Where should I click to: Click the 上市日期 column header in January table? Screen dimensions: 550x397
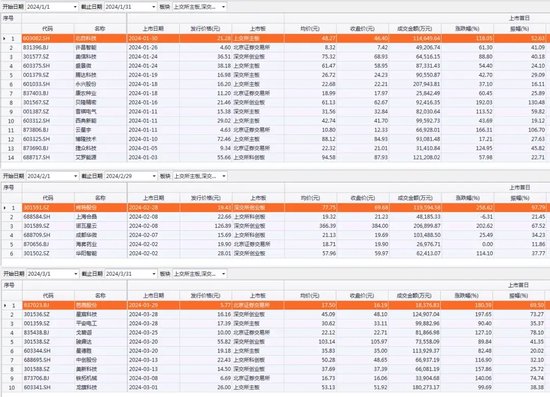[x=153, y=29]
